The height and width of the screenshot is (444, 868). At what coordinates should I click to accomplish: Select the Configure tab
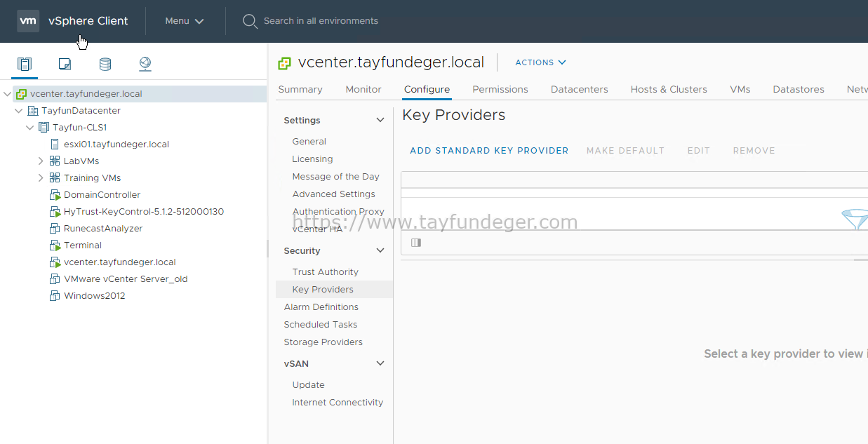coord(427,89)
